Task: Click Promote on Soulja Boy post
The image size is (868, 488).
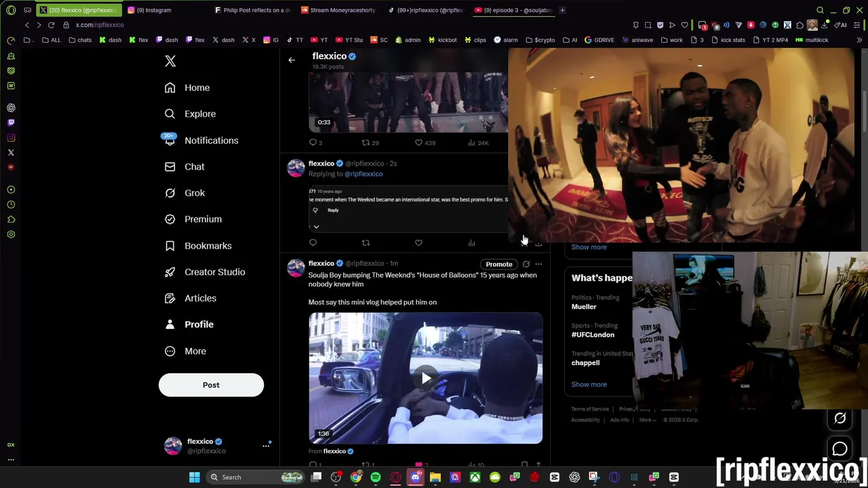Action: (498, 264)
